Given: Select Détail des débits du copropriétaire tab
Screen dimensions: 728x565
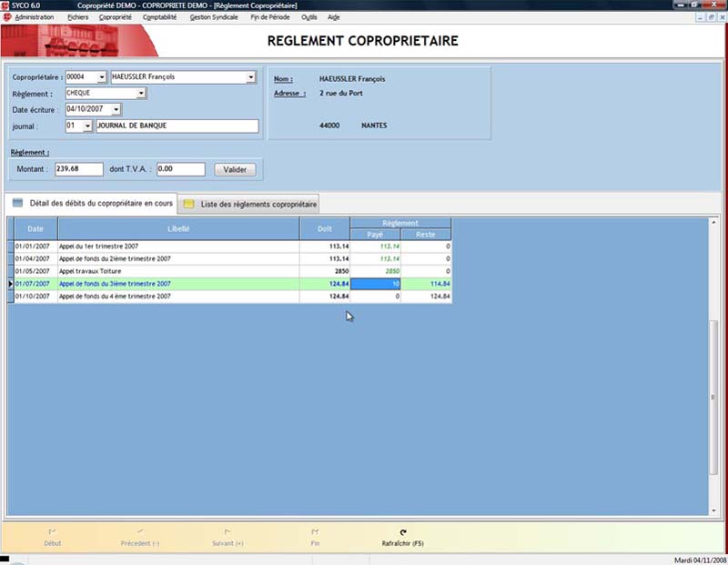Looking at the screenshot, I should [92, 204].
